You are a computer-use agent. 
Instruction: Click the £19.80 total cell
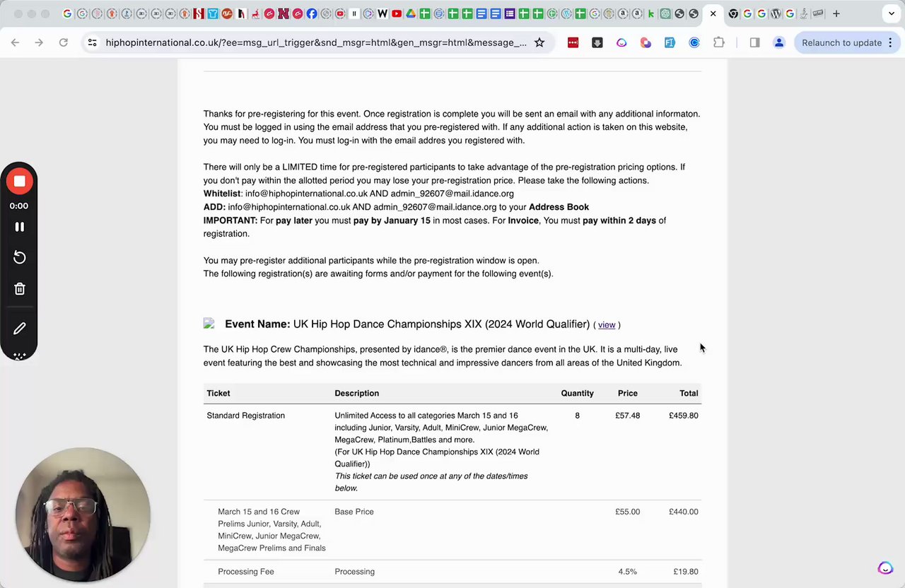[685, 572]
